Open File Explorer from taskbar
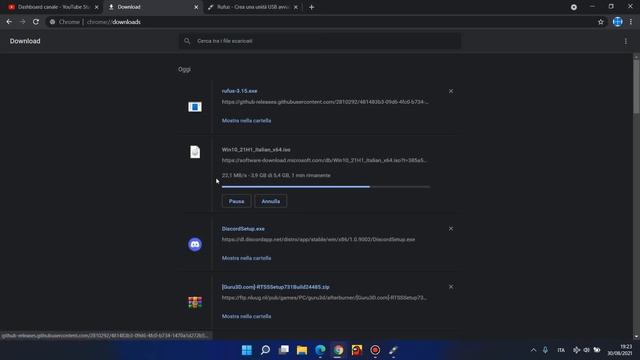The width and height of the screenshot is (640, 360). [302, 350]
